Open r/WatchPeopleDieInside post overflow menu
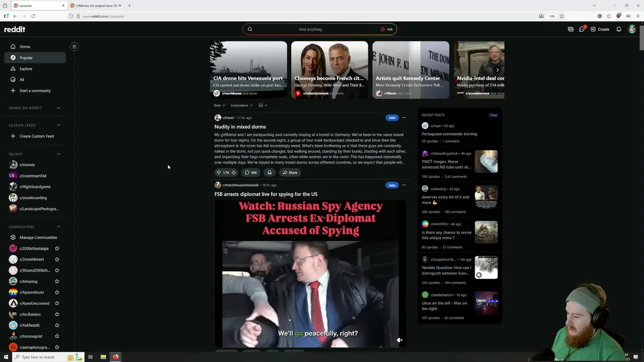 pyautogui.click(x=404, y=185)
